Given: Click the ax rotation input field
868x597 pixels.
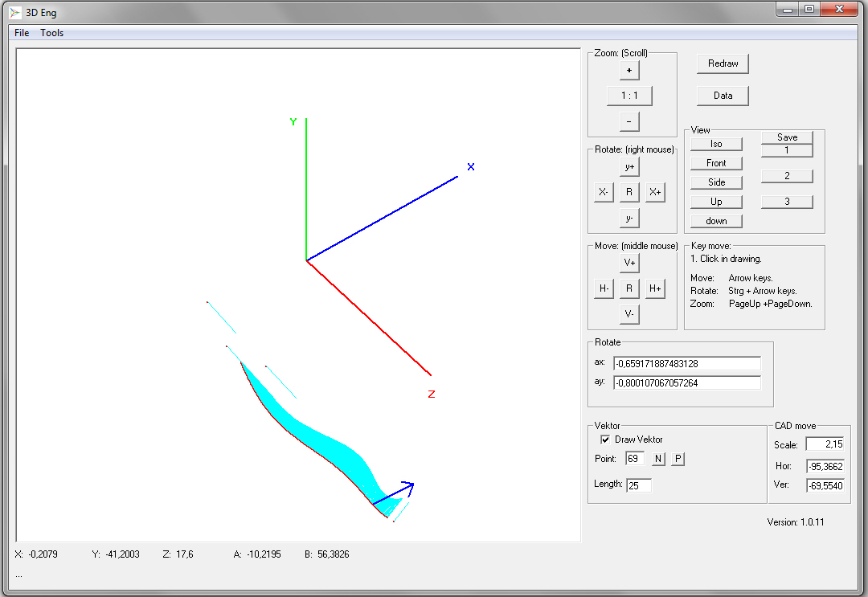Looking at the screenshot, I should tap(686, 364).
